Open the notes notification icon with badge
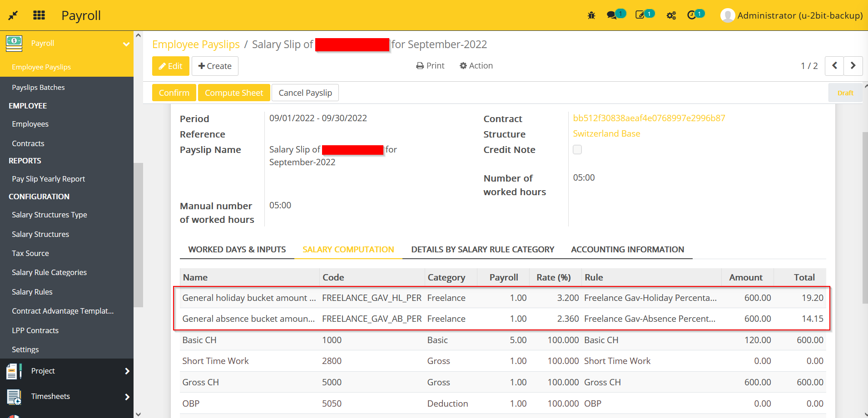The width and height of the screenshot is (868, 418). point(641,15)
